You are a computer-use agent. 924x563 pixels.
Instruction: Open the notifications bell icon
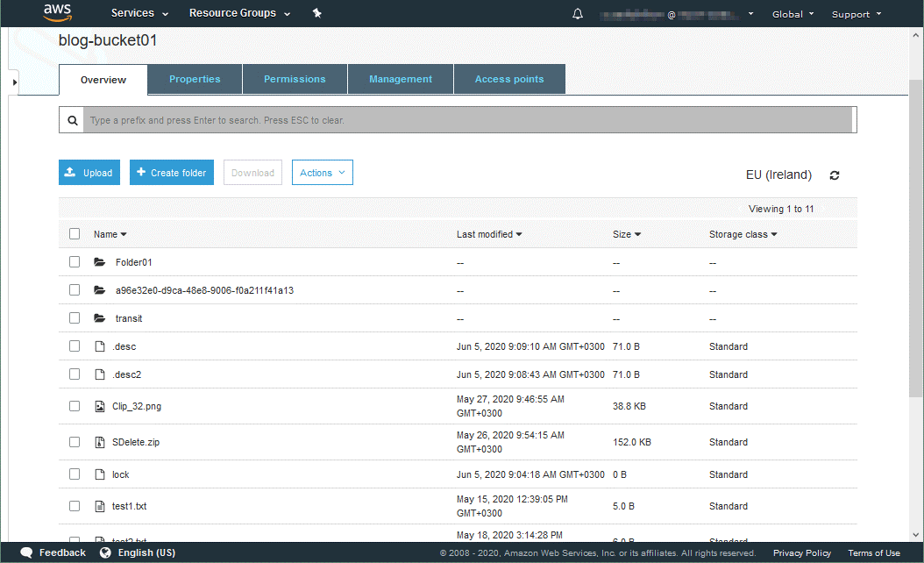click(x=578, y=13)
